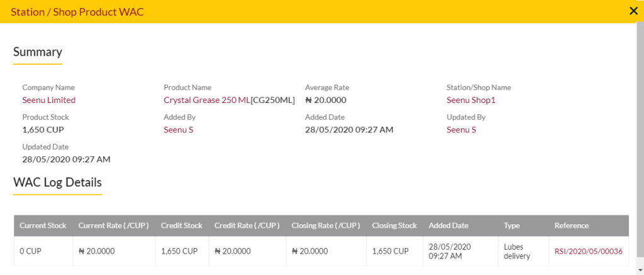Click the Current Rate ( /CUP ) column header
Image resolution: width=644 pixels, height=275 pixels.
[x=114, y=226]
